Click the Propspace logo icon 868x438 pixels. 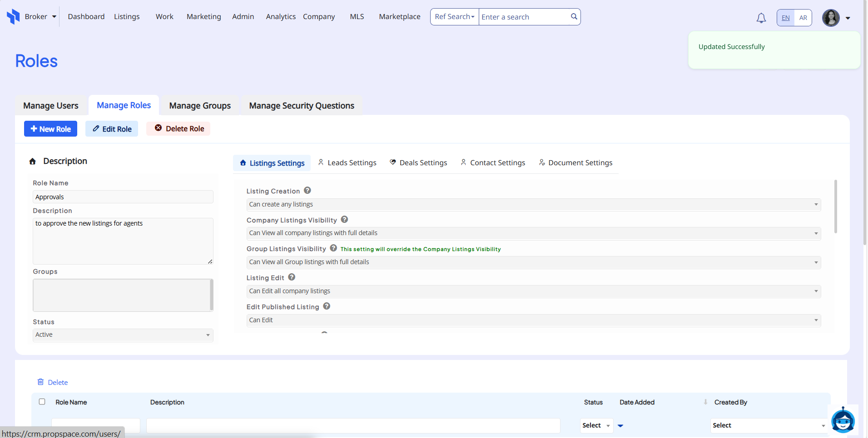[x=13, y=17]
